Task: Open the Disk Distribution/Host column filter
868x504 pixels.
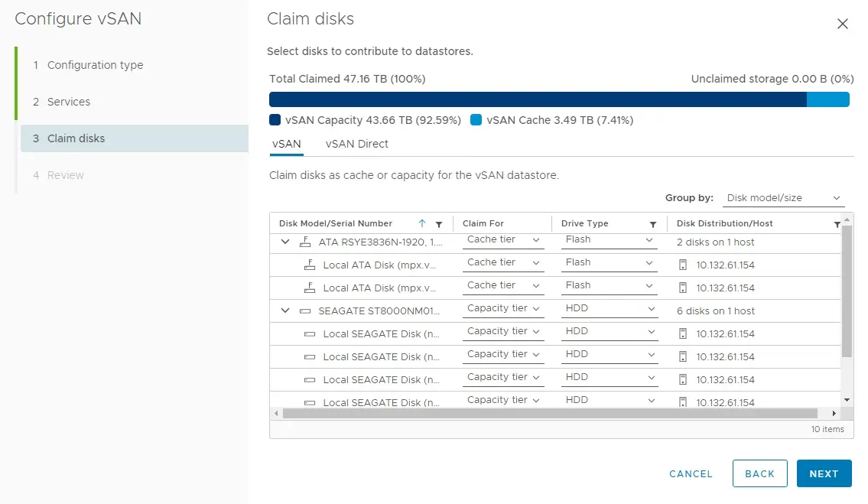Action: (837, 224)
